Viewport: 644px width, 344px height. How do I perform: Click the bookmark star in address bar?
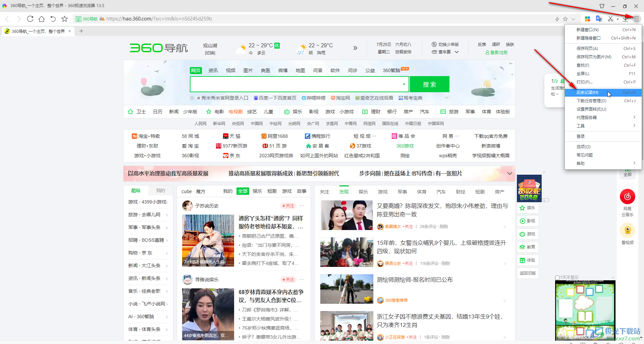click(565, 19)
